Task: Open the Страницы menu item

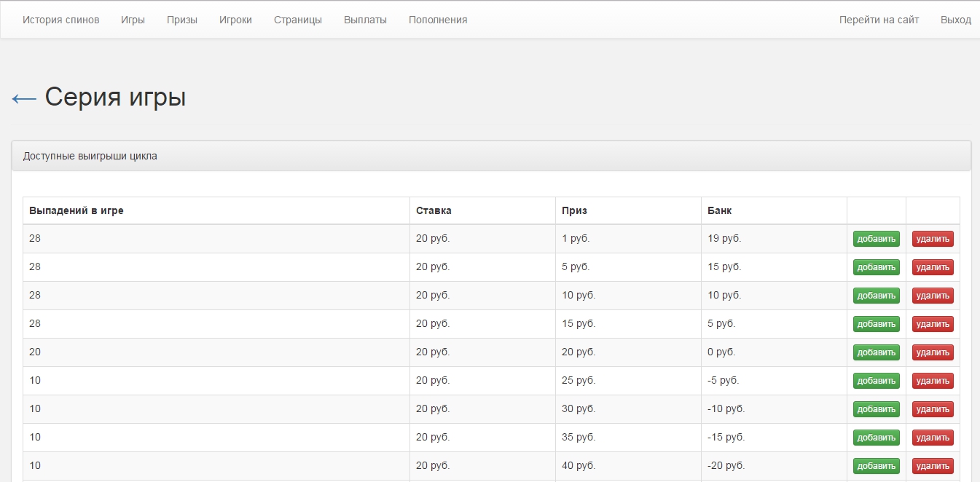Action: point(297,20)
